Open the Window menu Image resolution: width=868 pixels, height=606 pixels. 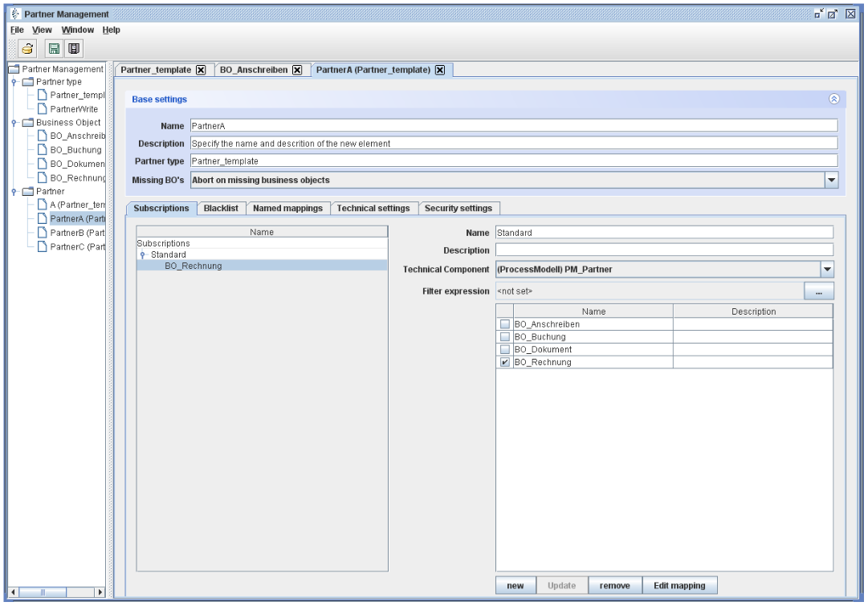point(78,30)
